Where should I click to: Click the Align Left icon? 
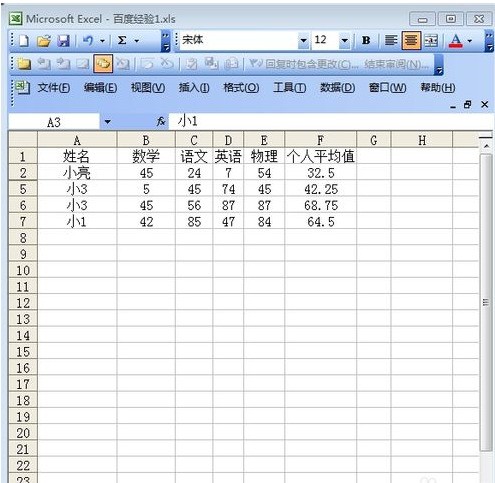point(391,41)
